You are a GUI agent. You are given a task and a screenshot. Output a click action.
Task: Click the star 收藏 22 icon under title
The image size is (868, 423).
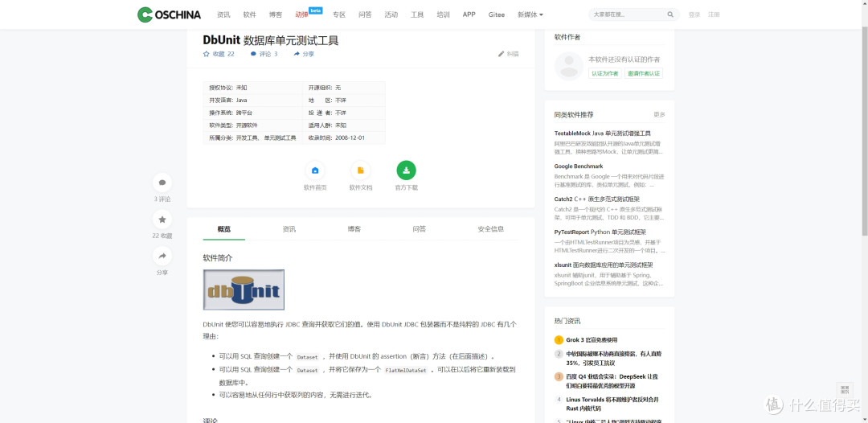[207, 54]
